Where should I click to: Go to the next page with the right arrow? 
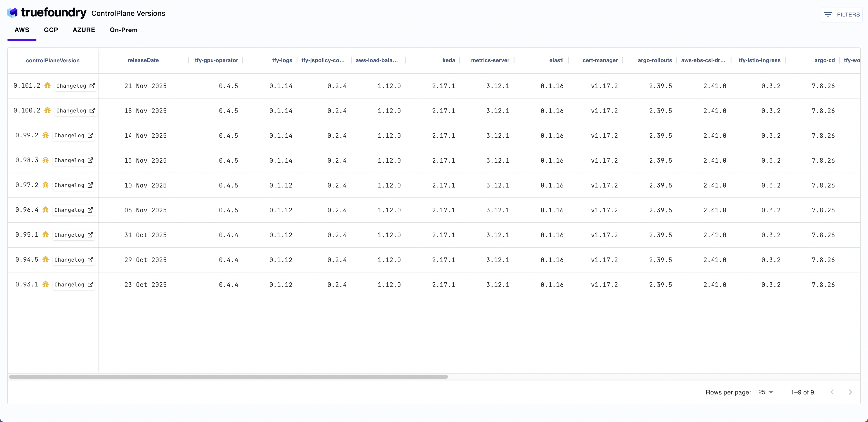tap(850, 392)
